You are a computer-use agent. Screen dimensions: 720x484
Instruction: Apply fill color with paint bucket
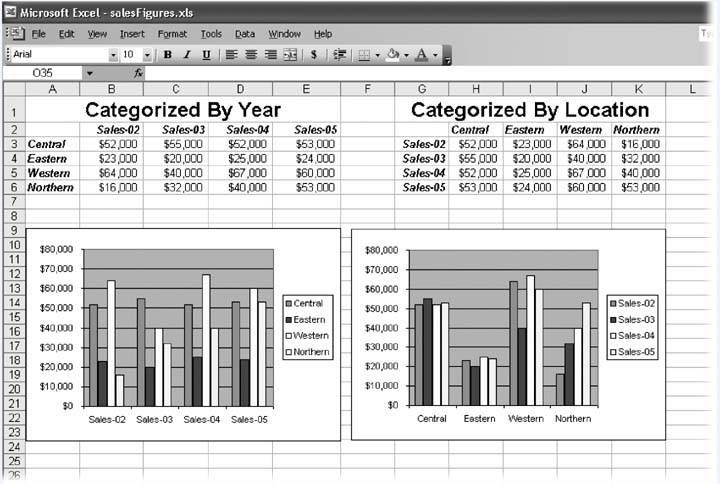point(393,55)
